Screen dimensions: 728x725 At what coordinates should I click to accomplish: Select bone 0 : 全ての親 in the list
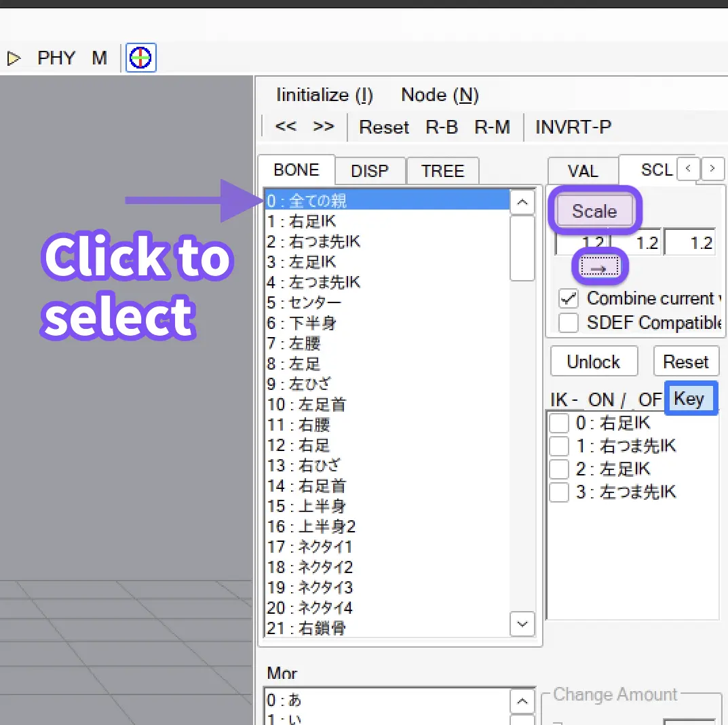(387, 201)
